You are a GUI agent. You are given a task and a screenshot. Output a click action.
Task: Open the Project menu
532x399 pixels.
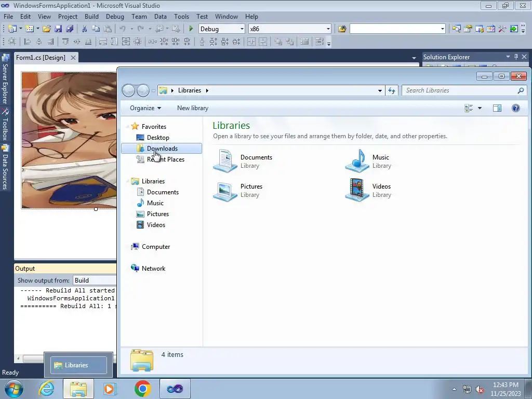68,16
